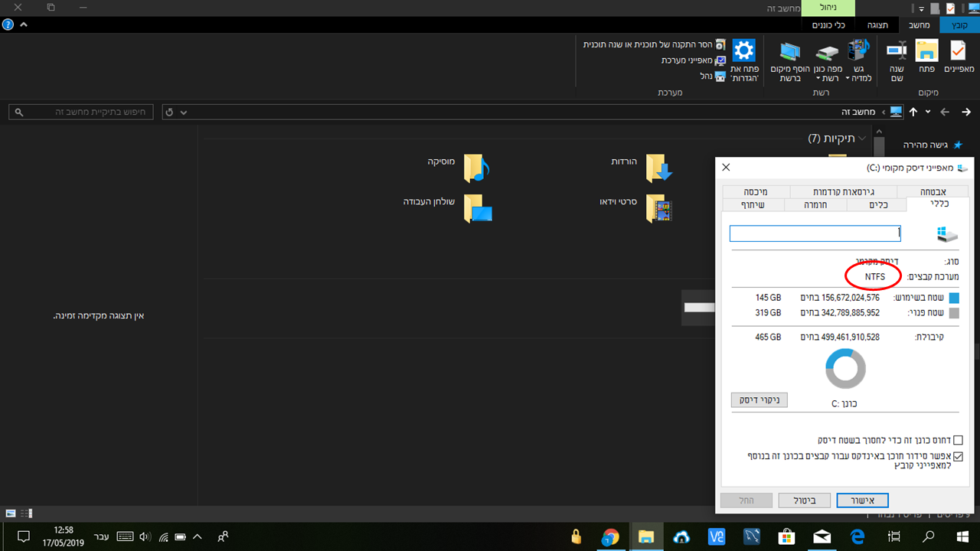Open Mail app from the taskbar
Screen dimensions: 980x551
pos(822,536)
